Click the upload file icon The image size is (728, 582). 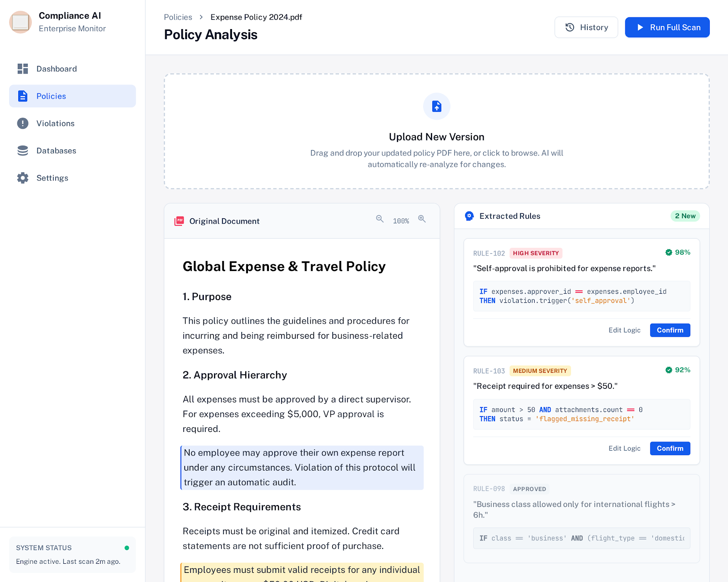(x=437, y=106)
